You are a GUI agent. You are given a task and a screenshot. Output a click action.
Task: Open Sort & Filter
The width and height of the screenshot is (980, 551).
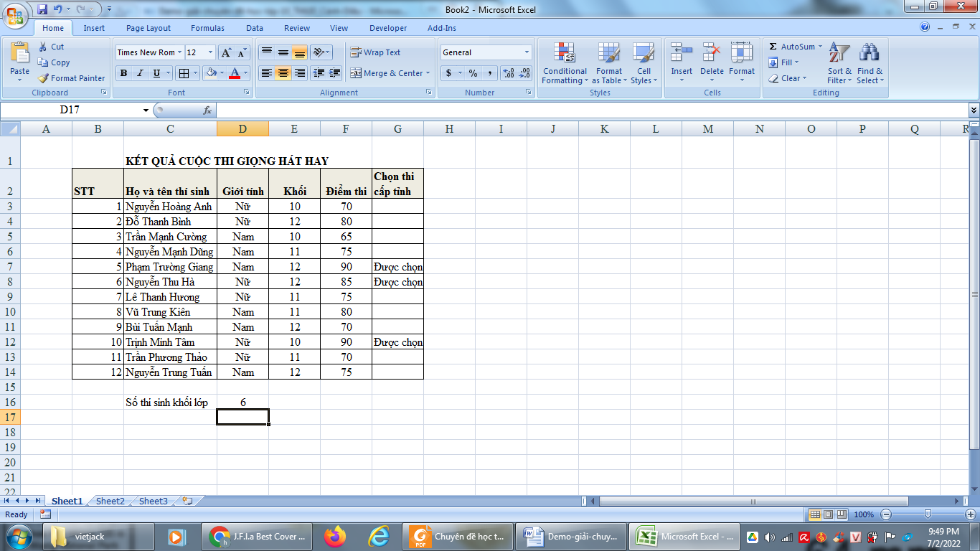click(839, 63)
